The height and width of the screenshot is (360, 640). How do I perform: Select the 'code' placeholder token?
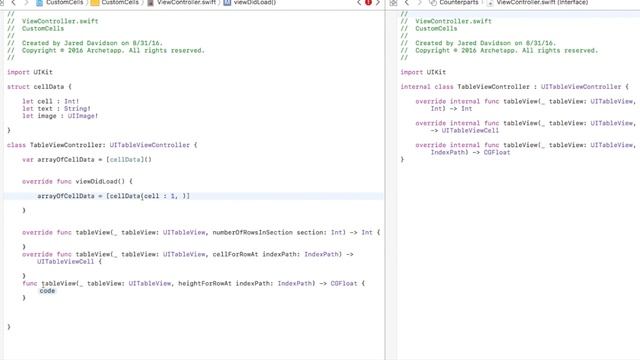pos(47,291)
